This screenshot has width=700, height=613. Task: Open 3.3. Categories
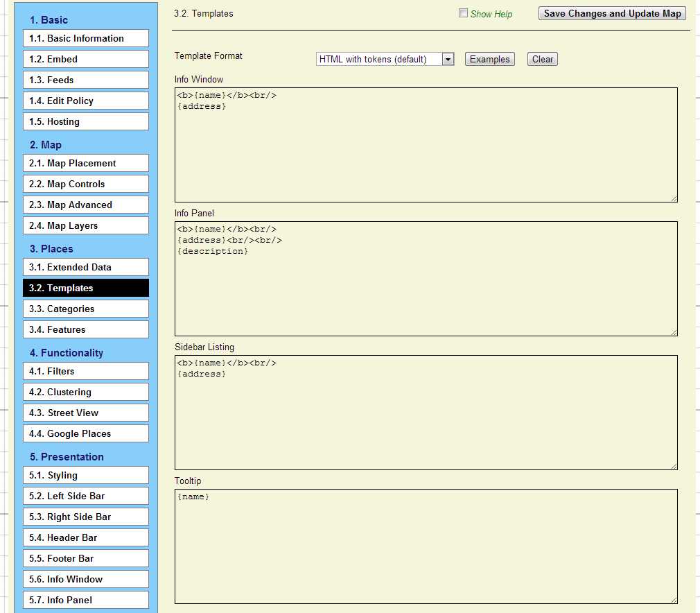pos(86,309)
